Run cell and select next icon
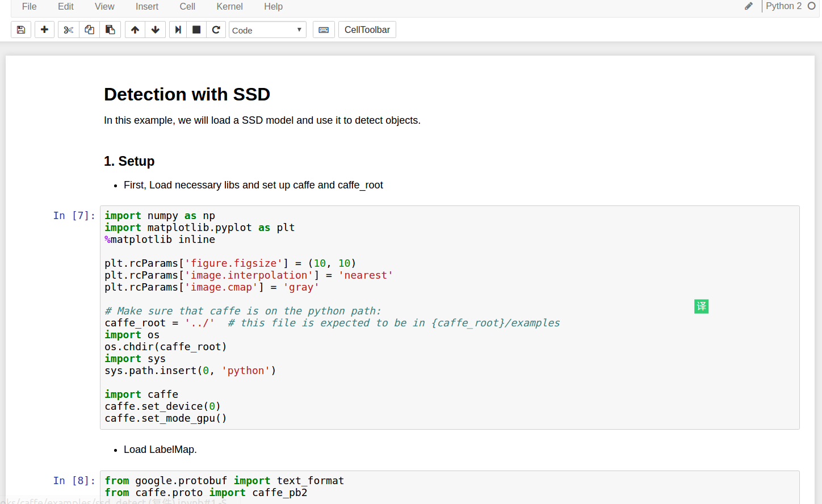Viewport: 822px width, 504px height. [x=178, y=30]
